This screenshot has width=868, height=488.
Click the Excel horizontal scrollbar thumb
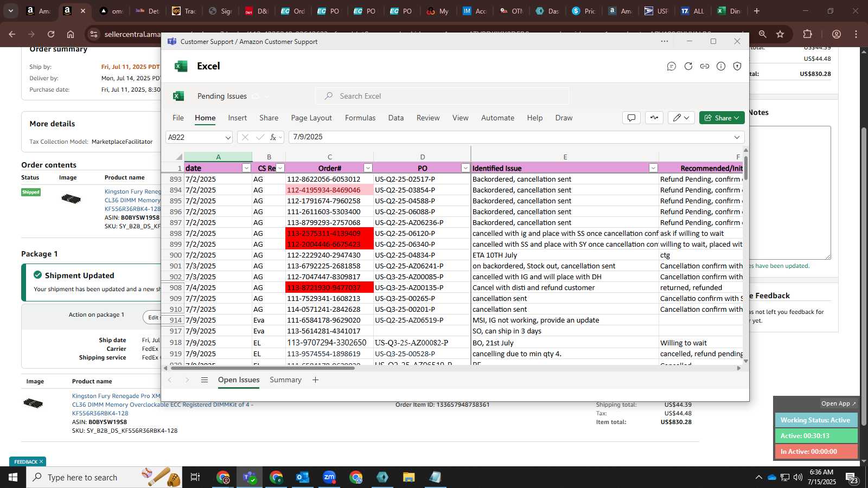(x=262, y=368)
